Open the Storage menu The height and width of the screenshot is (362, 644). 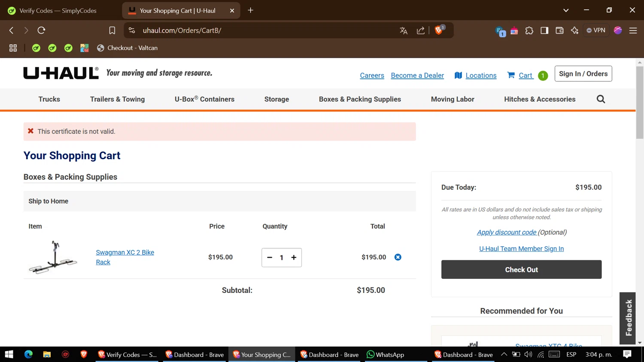click(276, 99)
